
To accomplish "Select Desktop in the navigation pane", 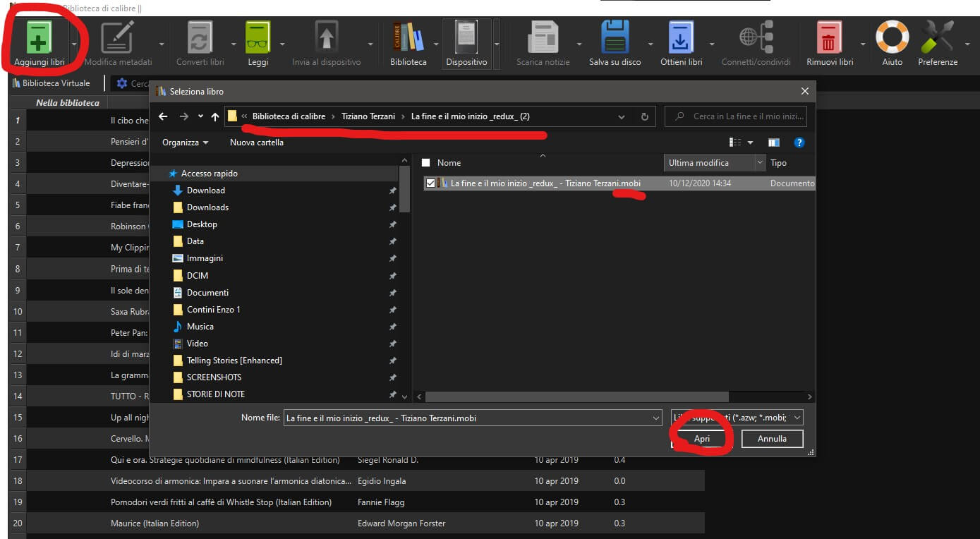I will coord(202,224).
